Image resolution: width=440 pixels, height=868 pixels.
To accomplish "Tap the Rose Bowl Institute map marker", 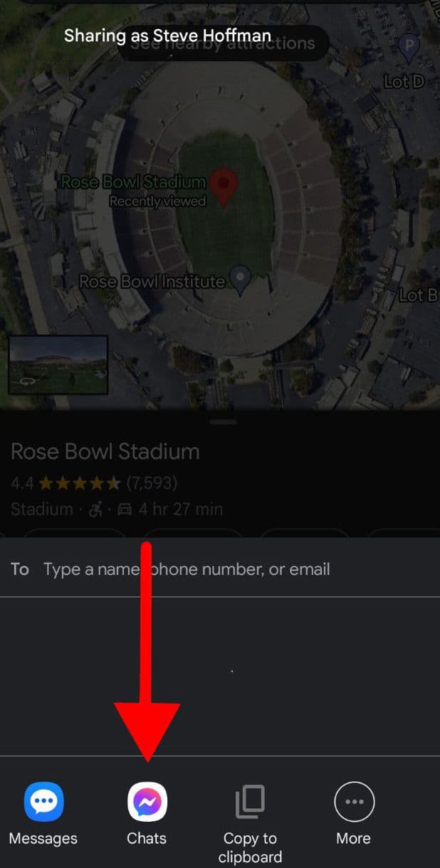I will pyautogui.click(x=241, y=280).
